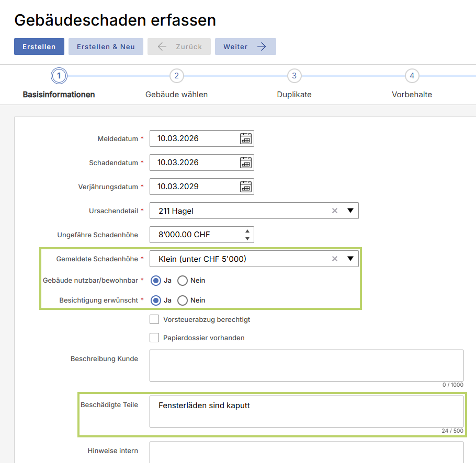Jump to step 3 Duplikate
The height and width of the screenshot is (463, 476).
[x=294, y=76]
